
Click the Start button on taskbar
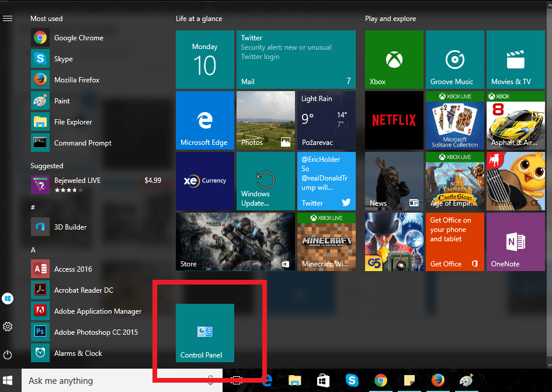(8, 380)
